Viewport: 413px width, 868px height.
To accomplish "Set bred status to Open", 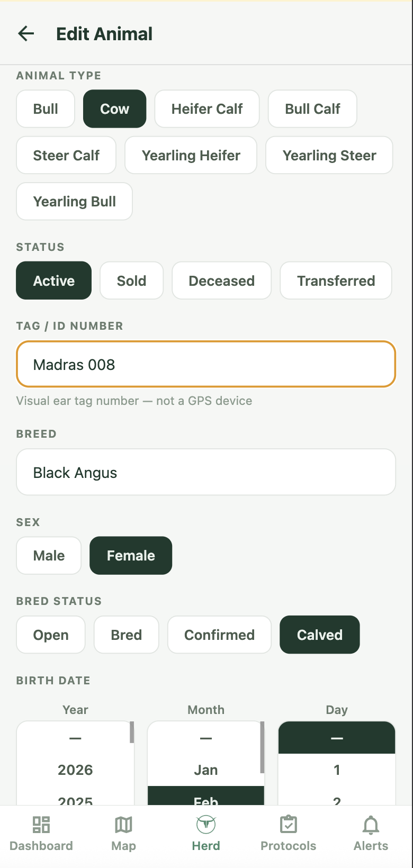I will pyautogui.click(x=50, y=635).
